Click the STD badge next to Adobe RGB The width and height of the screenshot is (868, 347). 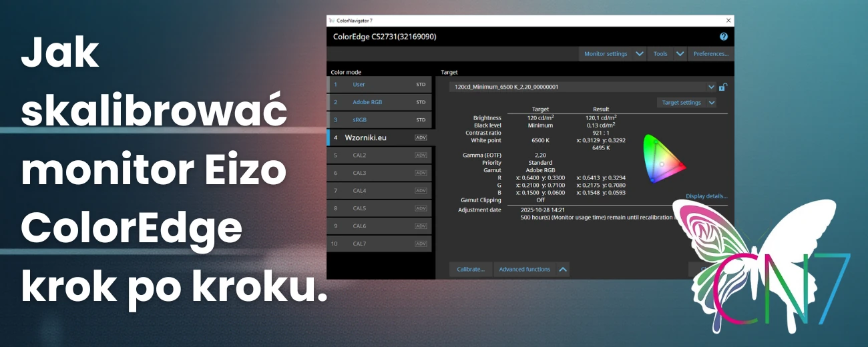pos(421,102)
